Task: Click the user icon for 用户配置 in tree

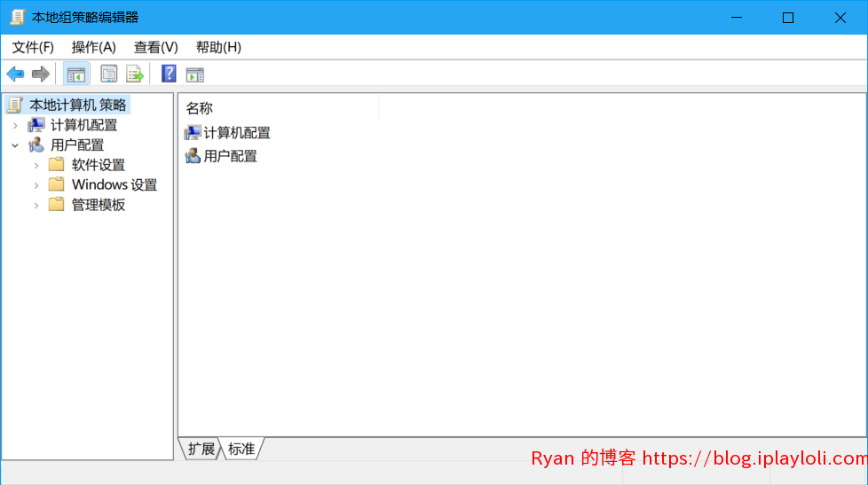Action: [x=36, y=145]
